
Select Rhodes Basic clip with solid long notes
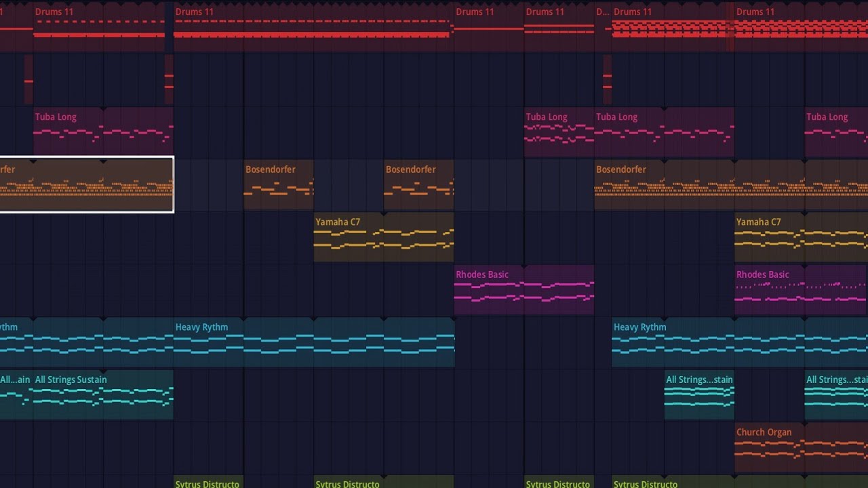coord(524,289)
